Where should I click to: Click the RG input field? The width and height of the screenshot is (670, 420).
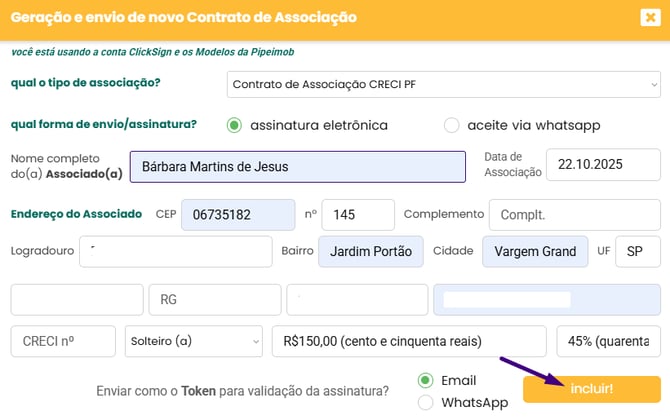(x=214, y=299)
